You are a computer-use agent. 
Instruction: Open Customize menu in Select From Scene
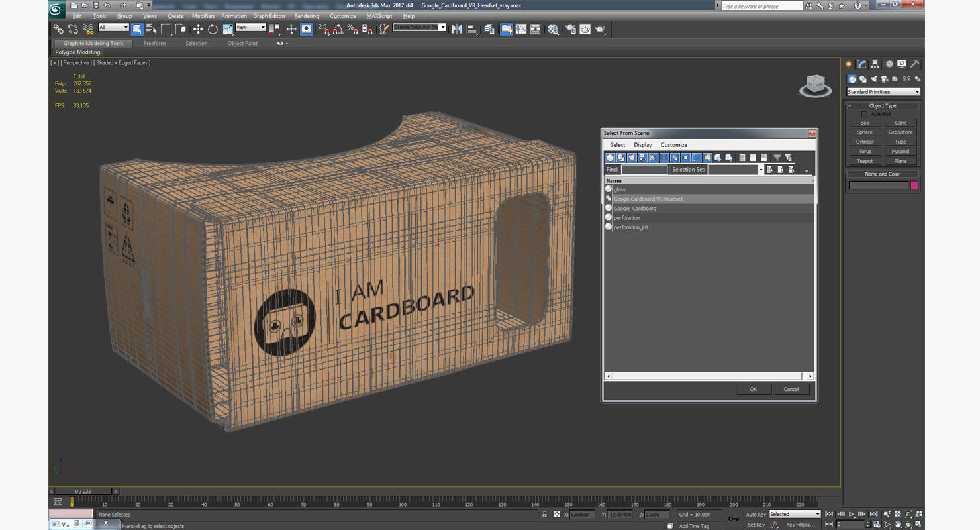click(674, 145)
